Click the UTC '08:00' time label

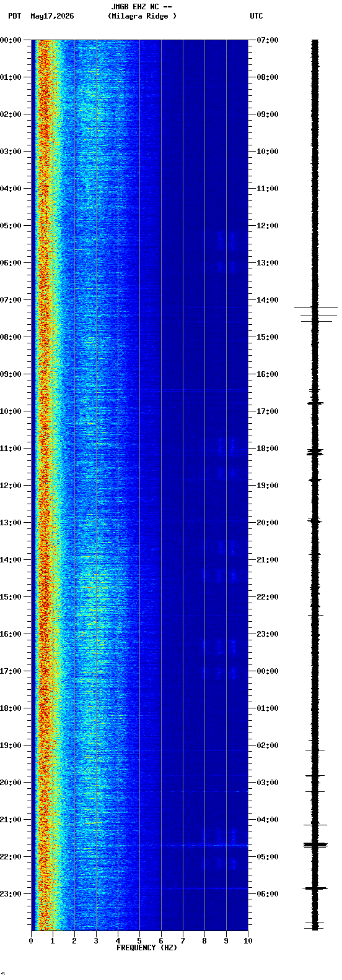(268, 77)
